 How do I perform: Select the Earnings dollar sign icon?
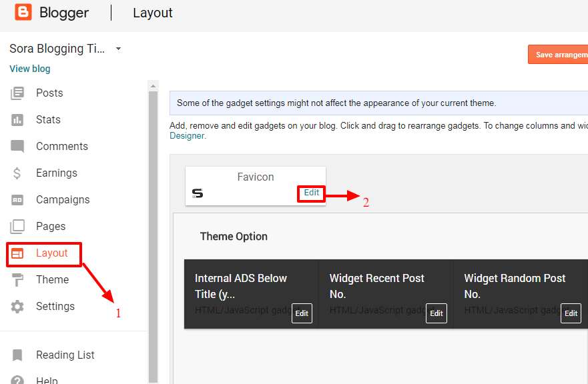[x=17, y=173]
